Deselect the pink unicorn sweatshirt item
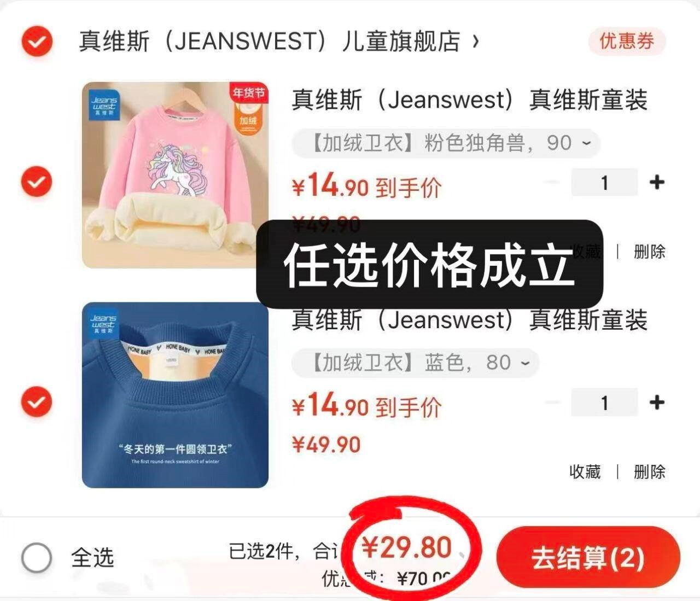Screen dimensions: 700x601 tap(37, 182)
